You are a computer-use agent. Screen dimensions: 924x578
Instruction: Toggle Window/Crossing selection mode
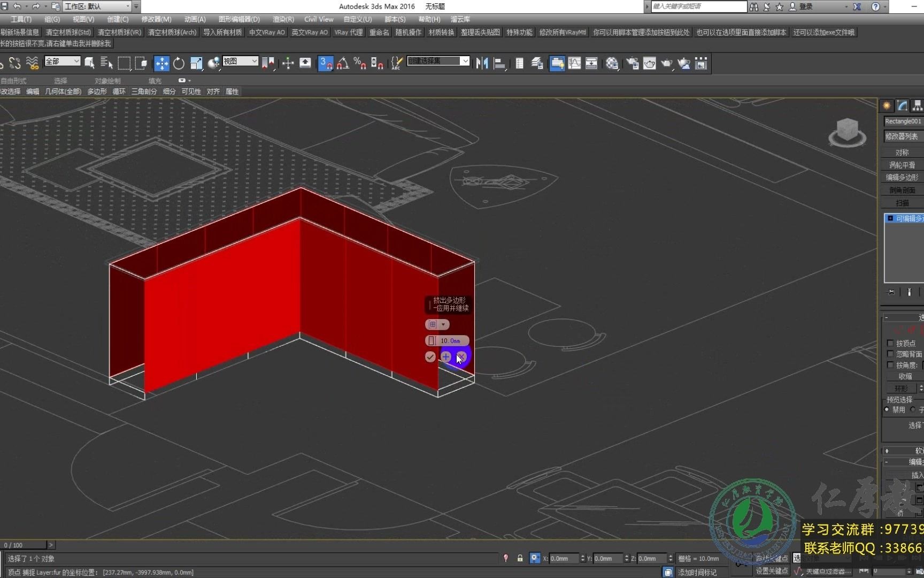coord(141,64)
